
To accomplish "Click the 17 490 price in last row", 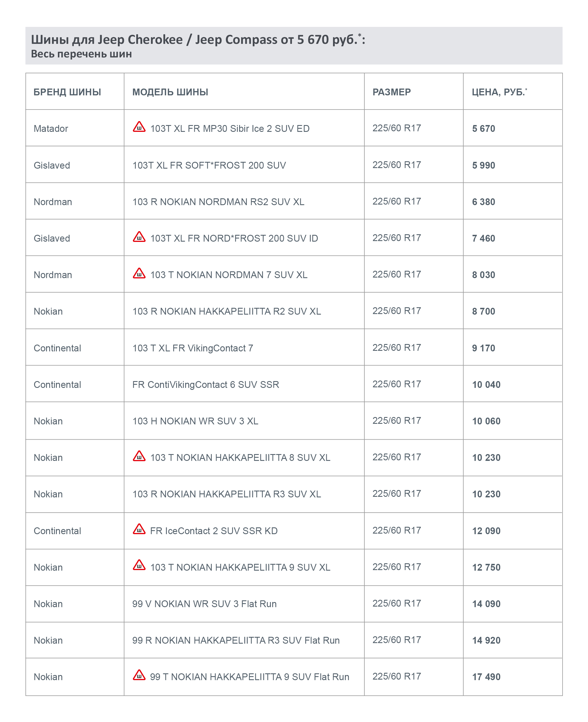I will [486, 677].
